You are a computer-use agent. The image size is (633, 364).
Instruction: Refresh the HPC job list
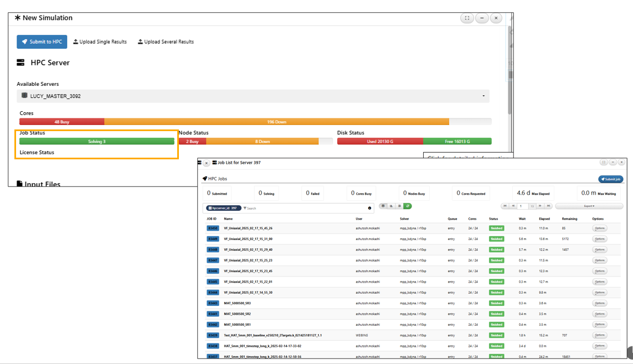click(x=408, y=206)
